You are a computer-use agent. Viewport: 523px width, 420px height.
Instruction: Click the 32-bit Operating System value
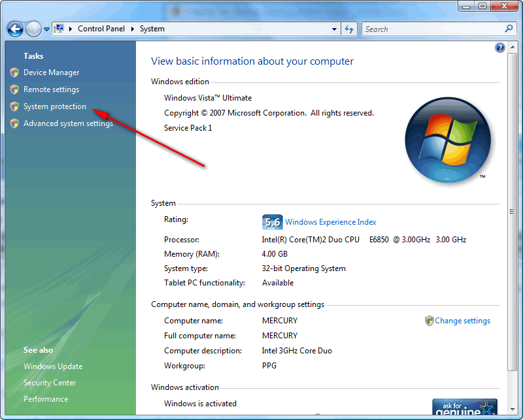[304, 268]
